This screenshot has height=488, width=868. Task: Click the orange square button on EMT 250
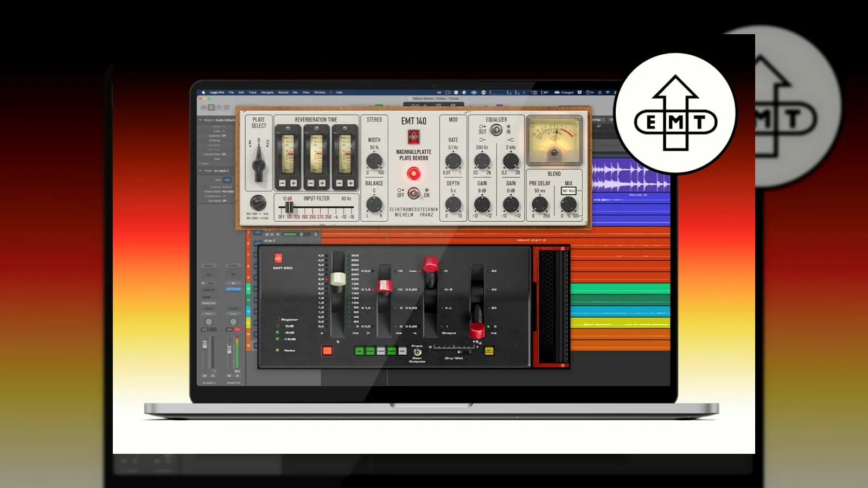point(327,351)
